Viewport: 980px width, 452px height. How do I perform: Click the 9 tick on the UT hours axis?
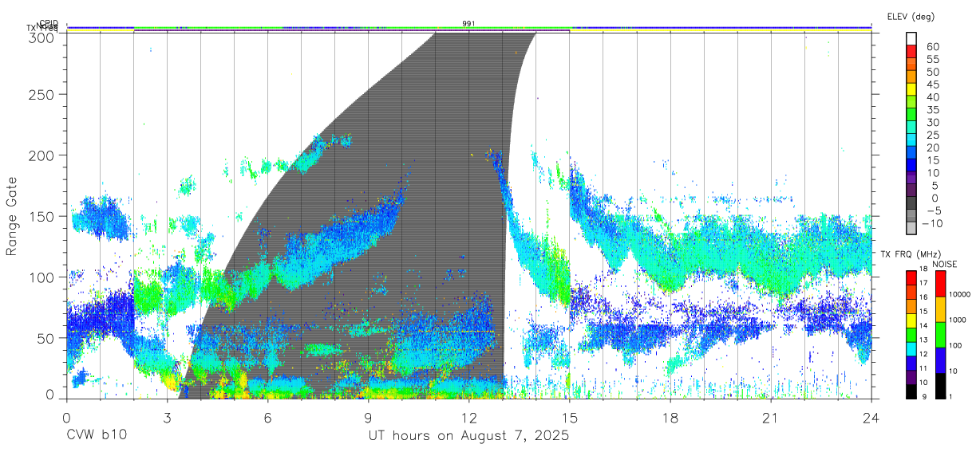[369, 417]
